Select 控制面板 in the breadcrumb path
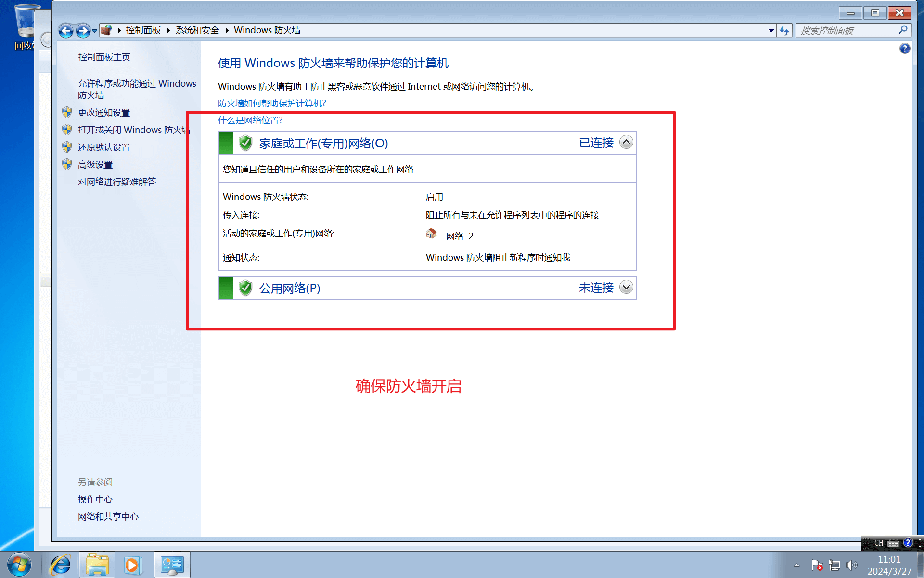The width and height of the screenshot is (924, 578). click(143, 30)
